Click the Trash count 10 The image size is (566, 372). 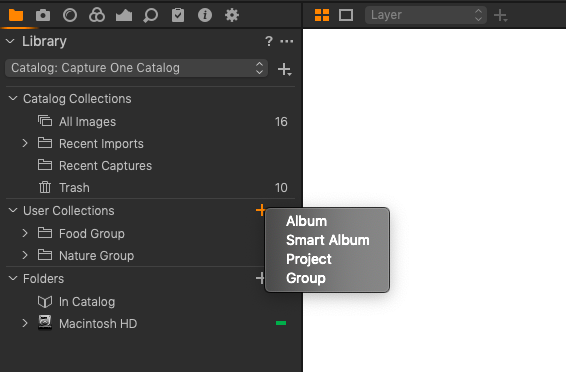[281, 188]
